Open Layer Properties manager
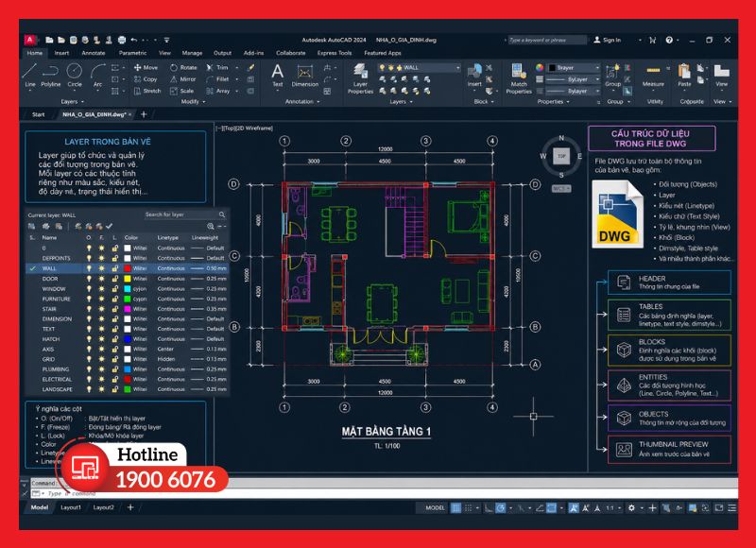The image size is (756, 548). click(360, 78)
